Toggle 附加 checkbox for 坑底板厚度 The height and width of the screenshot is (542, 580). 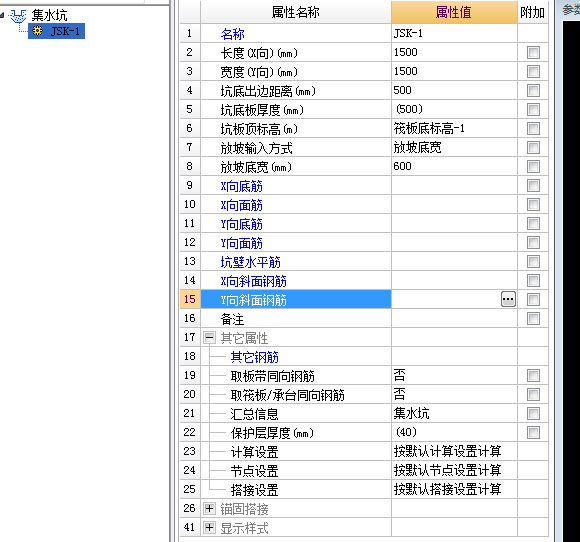(533, 109)
